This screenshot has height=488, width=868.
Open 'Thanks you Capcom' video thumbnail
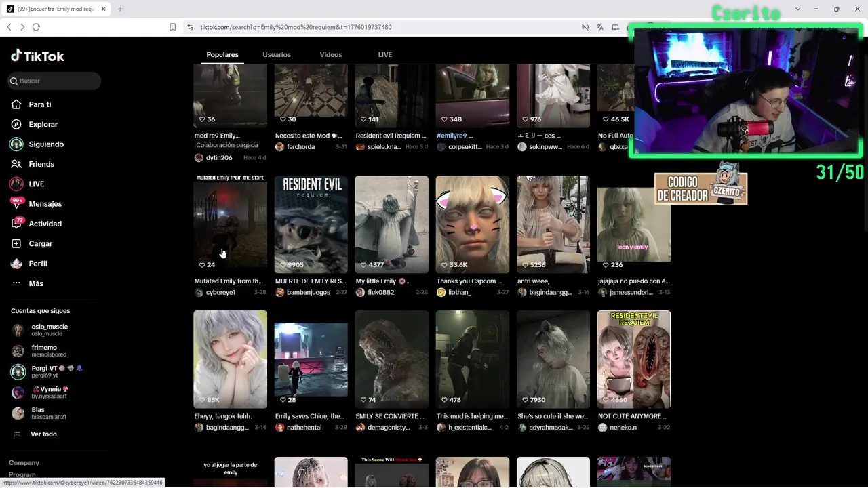pyautogui.click(x=472, y=224)
